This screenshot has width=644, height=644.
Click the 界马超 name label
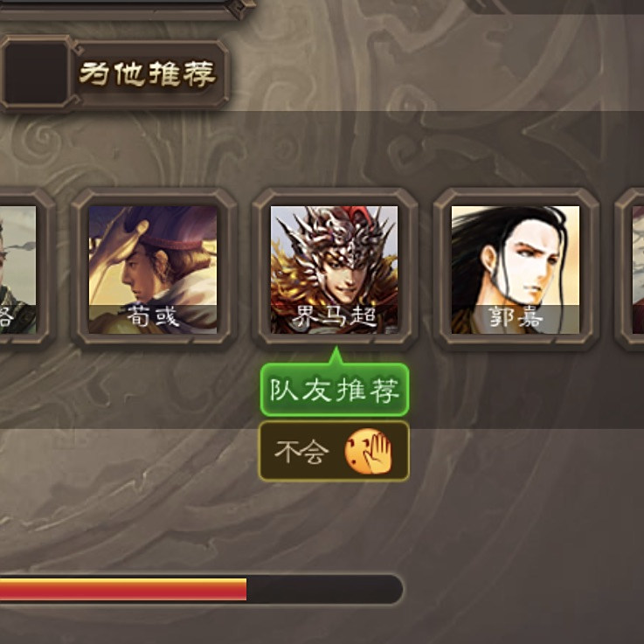coord(334,317)
